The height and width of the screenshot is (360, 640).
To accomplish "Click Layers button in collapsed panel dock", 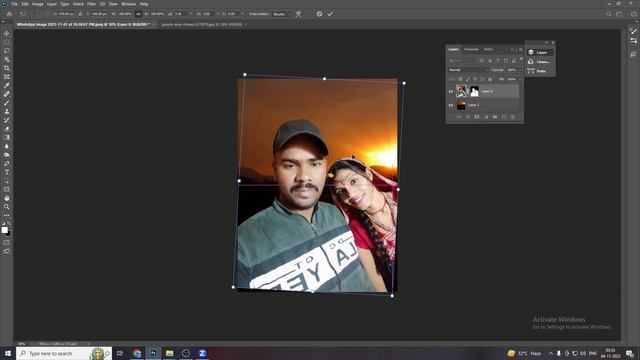I will 540,52.
